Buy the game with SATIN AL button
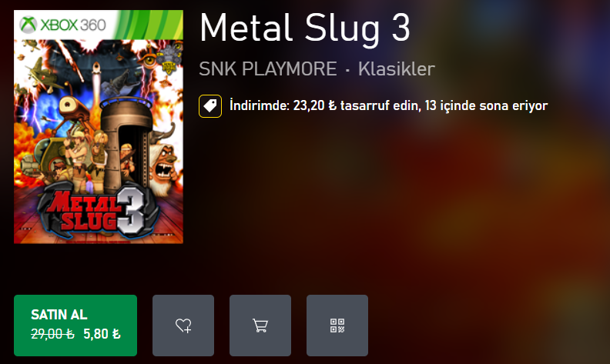This screenshot has height=364, width=610. click(75, 326)
